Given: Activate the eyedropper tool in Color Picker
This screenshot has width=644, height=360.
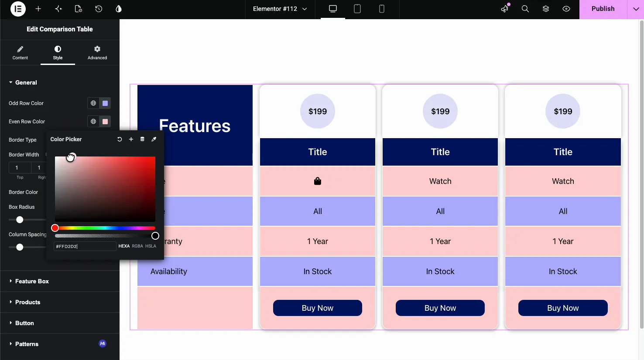Looking at the screenshot, I should point(154,139).
